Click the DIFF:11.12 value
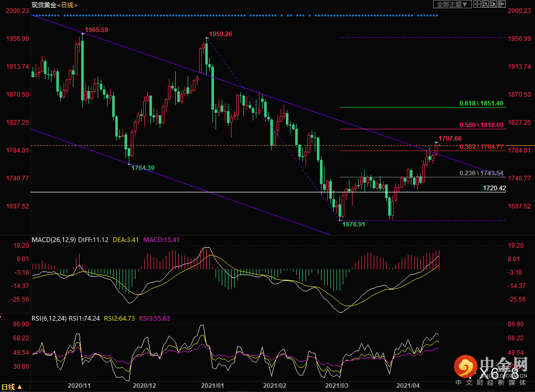 94,240
